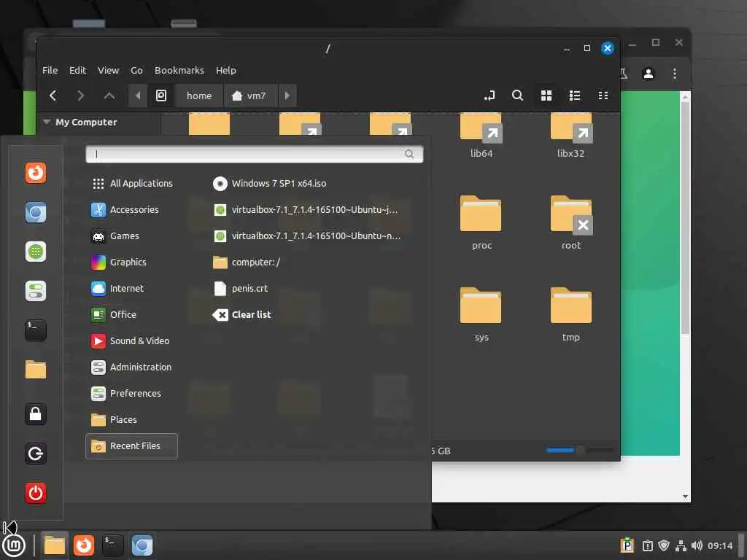Launch Terminal from the menu favorites sidebar

point(36,330)
